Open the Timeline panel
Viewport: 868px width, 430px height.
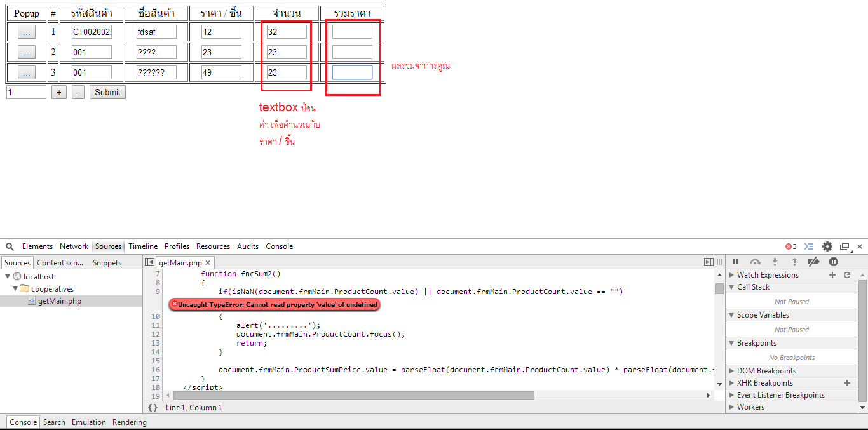[143, 246]
